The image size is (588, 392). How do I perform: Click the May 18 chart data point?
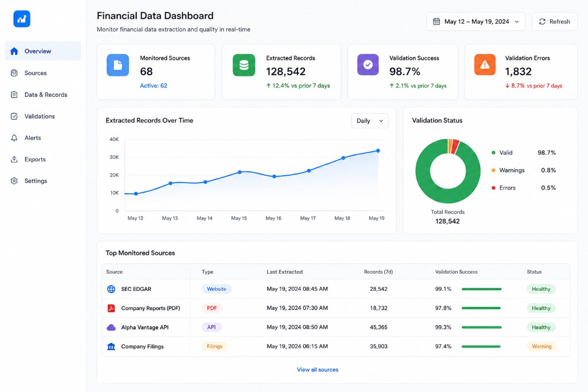coord(343,158)
